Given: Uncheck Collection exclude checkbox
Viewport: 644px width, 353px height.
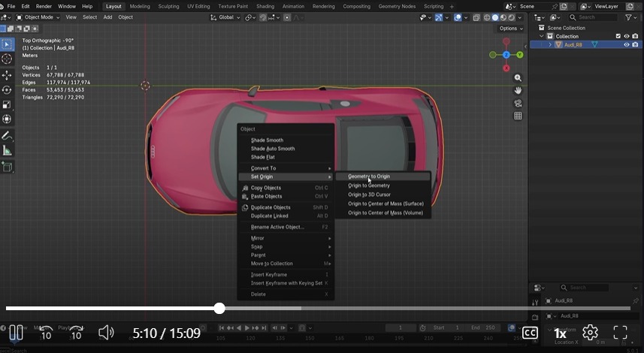Looking at the screenshot, I should [618, 36].
